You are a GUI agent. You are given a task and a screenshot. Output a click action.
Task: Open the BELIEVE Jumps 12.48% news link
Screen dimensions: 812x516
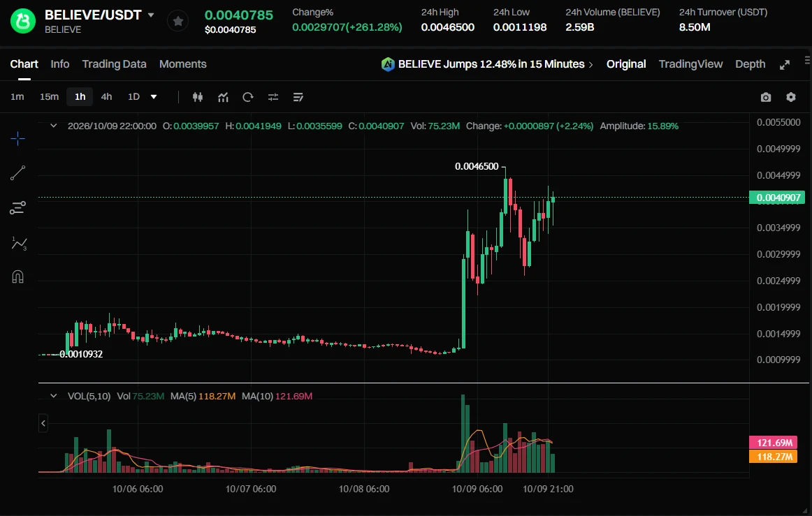click(x=495, y=64)
